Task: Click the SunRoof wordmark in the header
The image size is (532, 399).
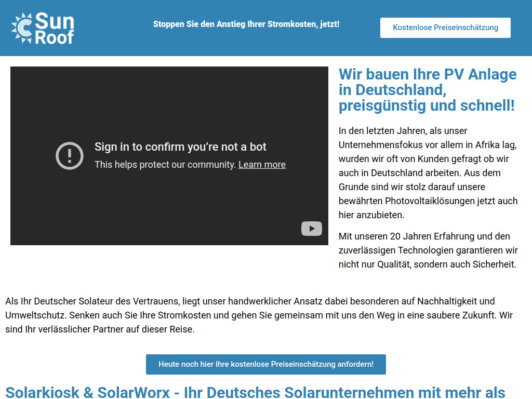Action: pyautogui.click(x=55, y=28)
